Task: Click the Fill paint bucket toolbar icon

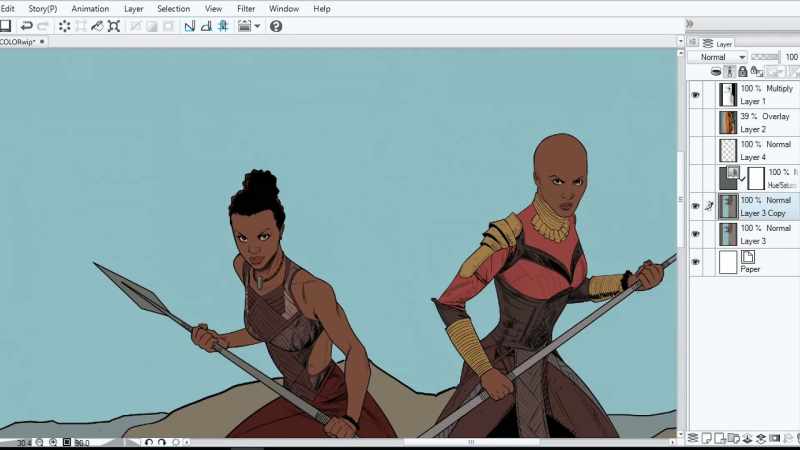Action: [97, 26]
